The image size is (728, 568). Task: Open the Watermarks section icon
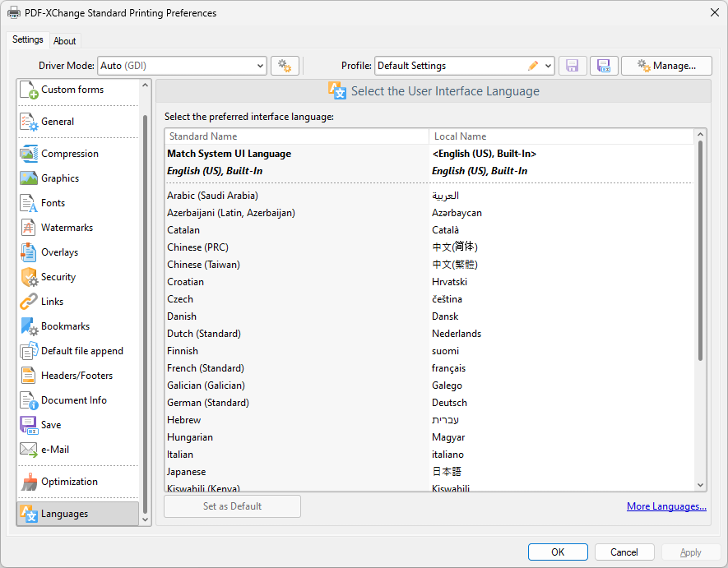pyautogui.click(x=29, y=228)
